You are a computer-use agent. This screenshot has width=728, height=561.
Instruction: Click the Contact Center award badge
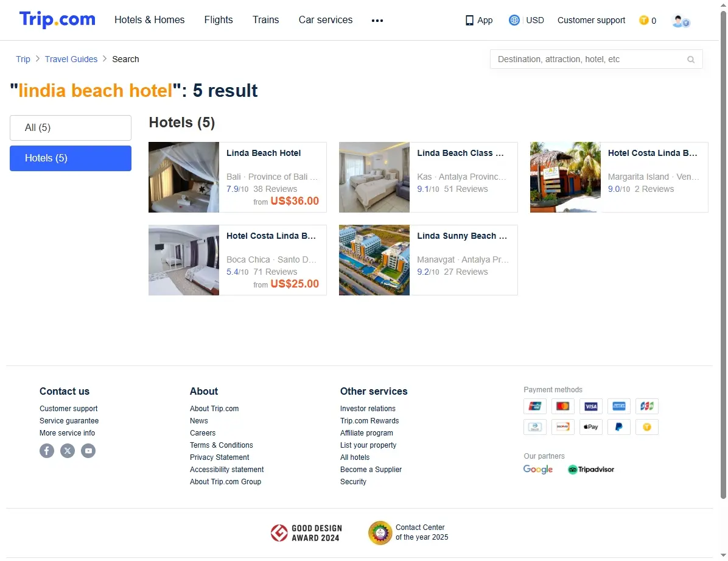coord(408,532)
